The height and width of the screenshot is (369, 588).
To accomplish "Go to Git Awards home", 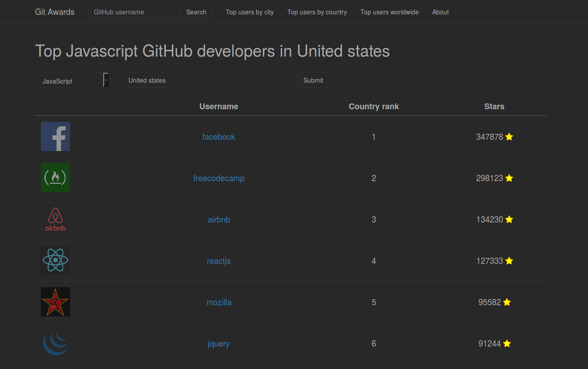I will [x=55, y=12].
